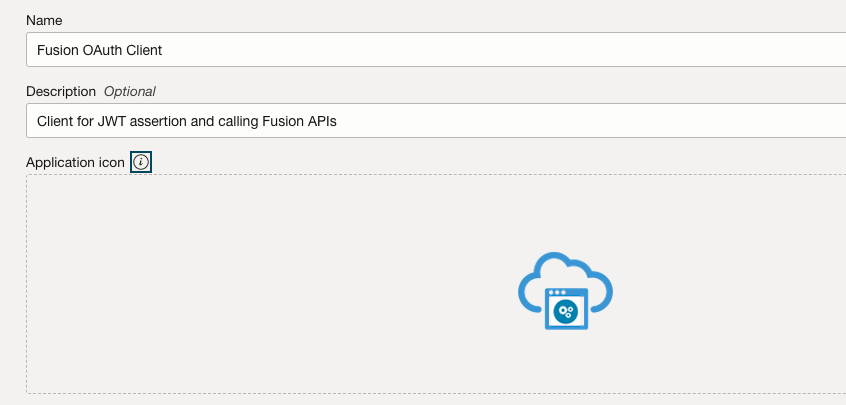Click the top arc of the cloud outline
The width and height of the screenshot is (846, 405).
(x=562, y=258)
